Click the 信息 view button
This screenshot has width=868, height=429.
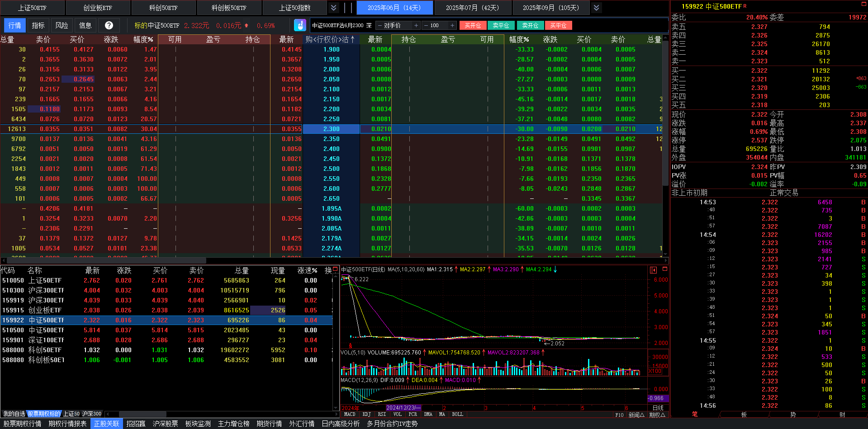(85, 26)
